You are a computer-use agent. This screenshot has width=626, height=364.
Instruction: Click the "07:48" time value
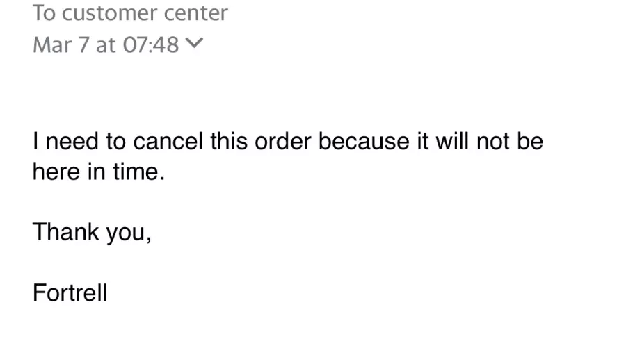pos(151,44)
